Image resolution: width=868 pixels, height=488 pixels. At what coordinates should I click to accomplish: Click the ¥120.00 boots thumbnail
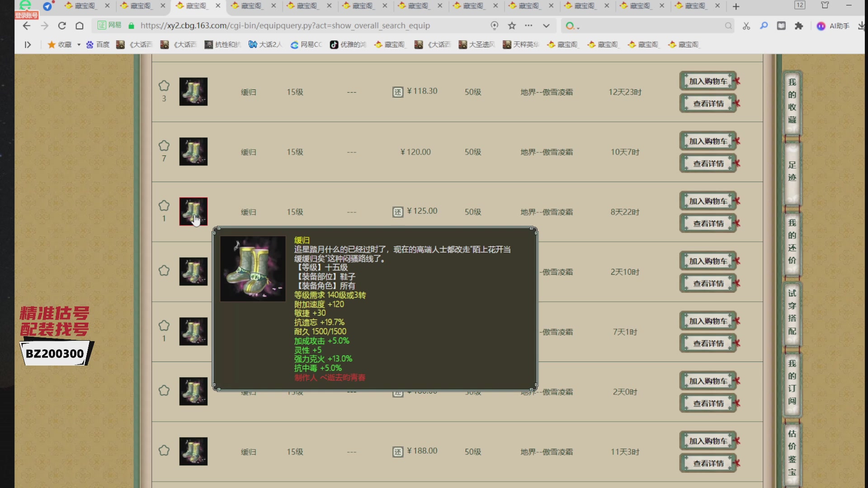pos(193,152)
